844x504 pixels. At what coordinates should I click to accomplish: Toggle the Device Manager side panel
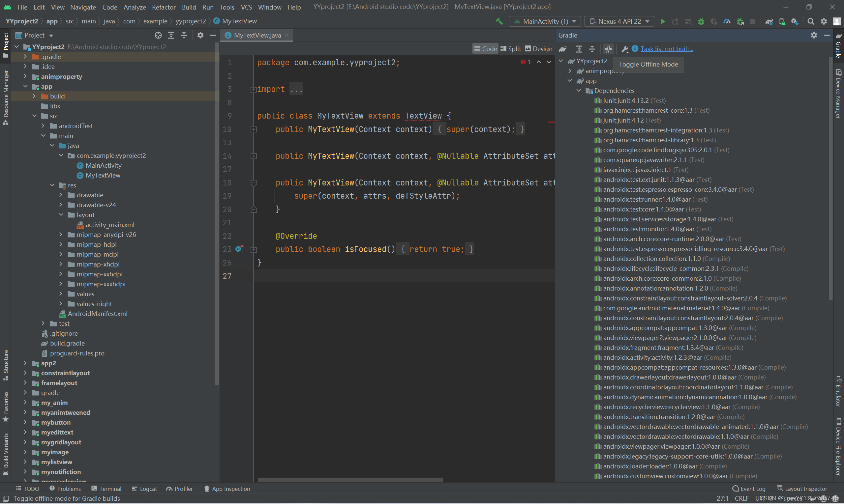tap(839, 94)
